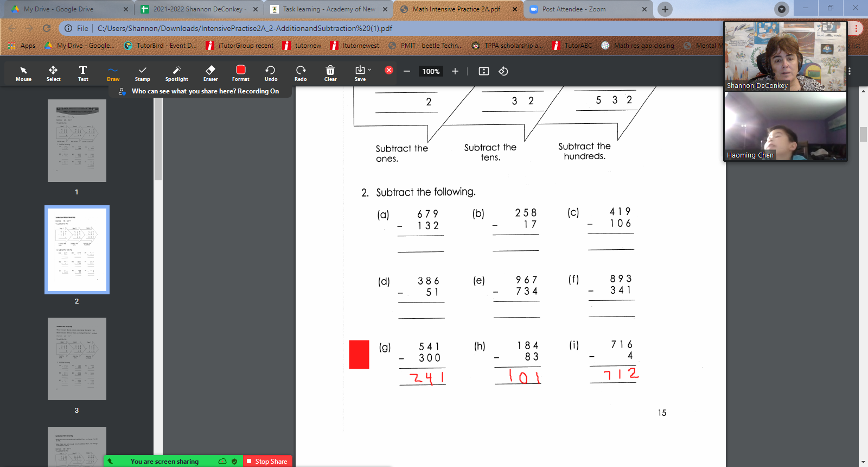Rotate the PDF counterclockwise
The image size is (868, 467).
click(503, 71)
